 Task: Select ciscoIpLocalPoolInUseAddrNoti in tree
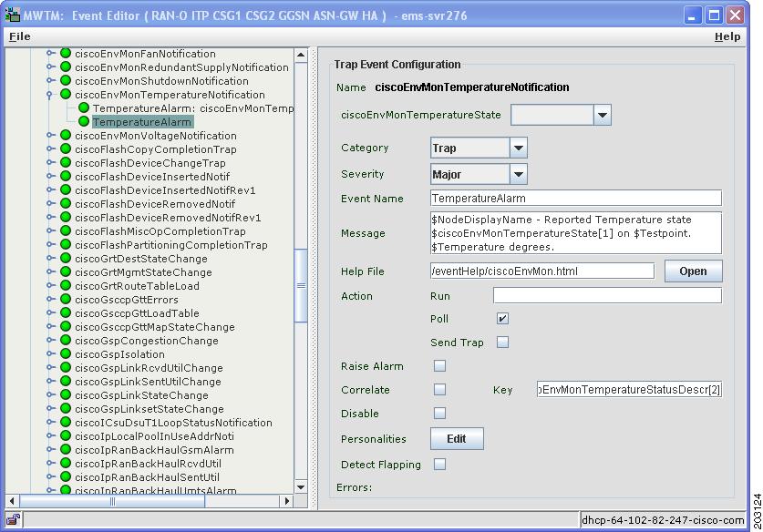point(154,436)
